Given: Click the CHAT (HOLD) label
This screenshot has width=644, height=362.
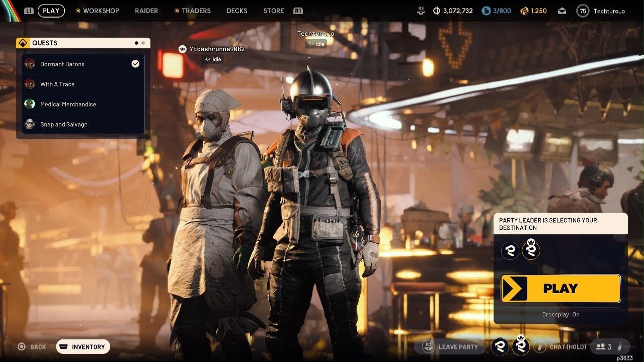Looking at the screenshot, I should tap(568, 347).
